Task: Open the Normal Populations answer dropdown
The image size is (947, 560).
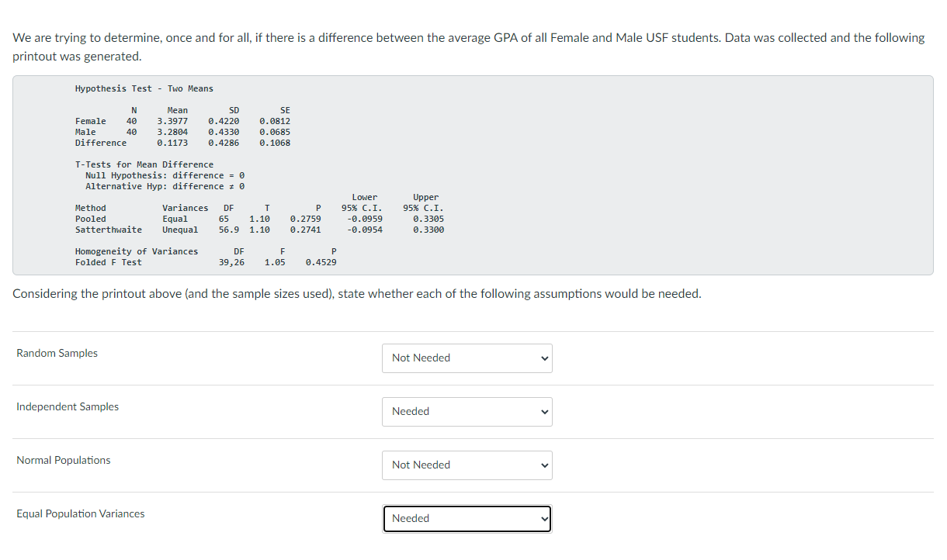Action: pos(466,465)
